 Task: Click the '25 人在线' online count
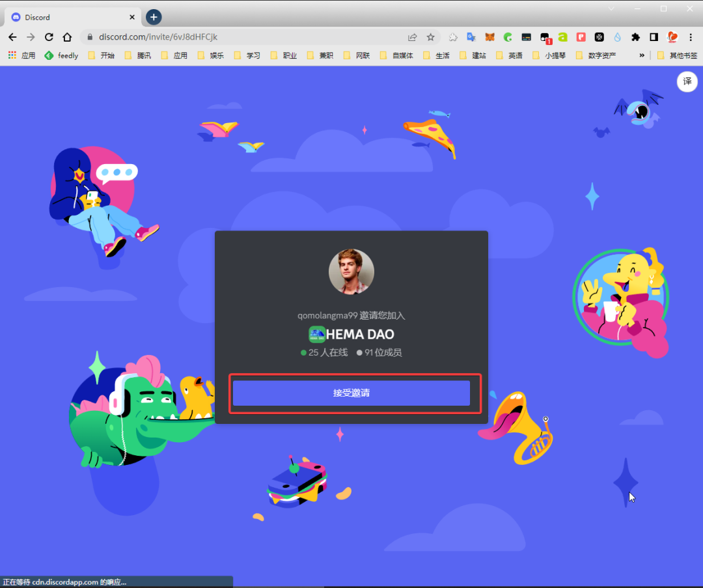(324, 352)
